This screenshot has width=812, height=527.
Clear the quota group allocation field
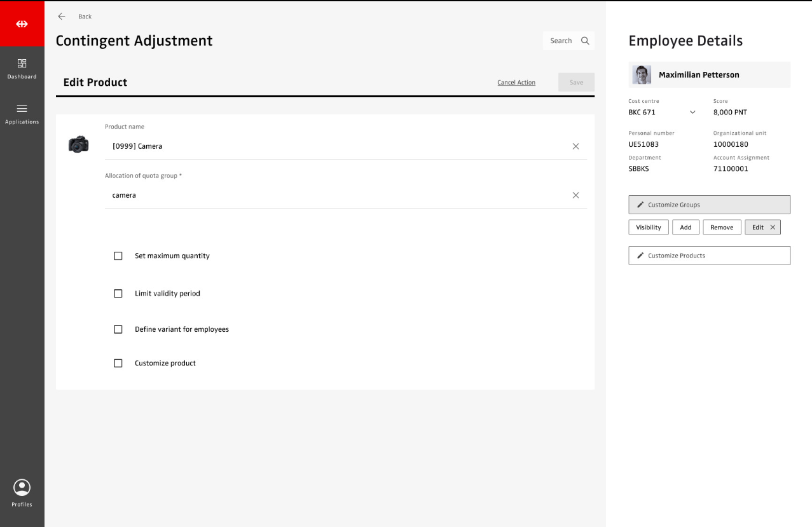click(x=575, y=195)
